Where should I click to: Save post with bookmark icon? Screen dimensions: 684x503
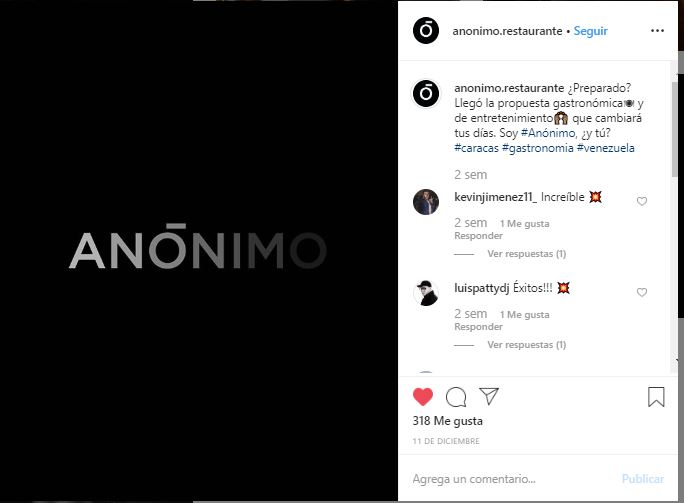point(656,397)
